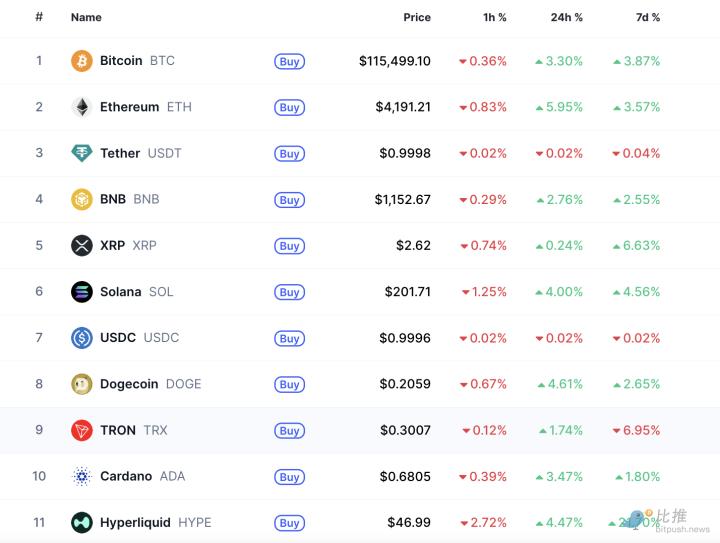Open the Ethereum name link
This screenshot has height=543, width=720.
click(129, 107)
